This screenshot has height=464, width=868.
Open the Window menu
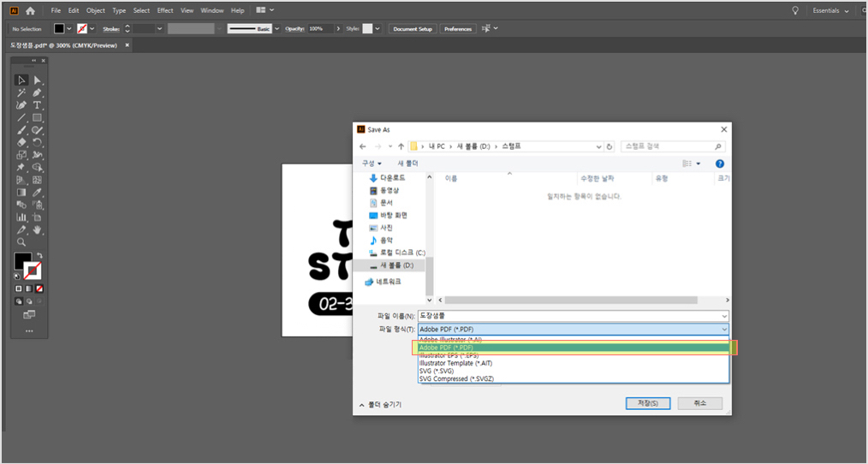[212, 10]
